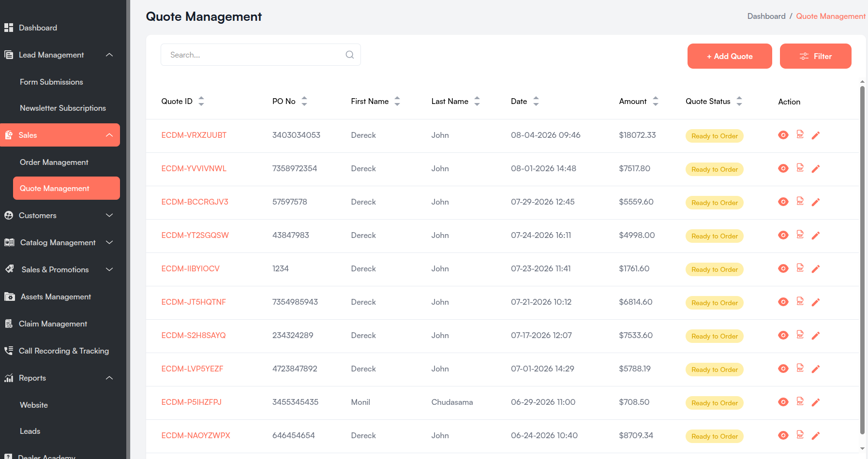Open quote link ECDM-JT5HQTNF
The width and height of the screenshot is (868, 459).
pyautogui.click(x=194, y=302)
